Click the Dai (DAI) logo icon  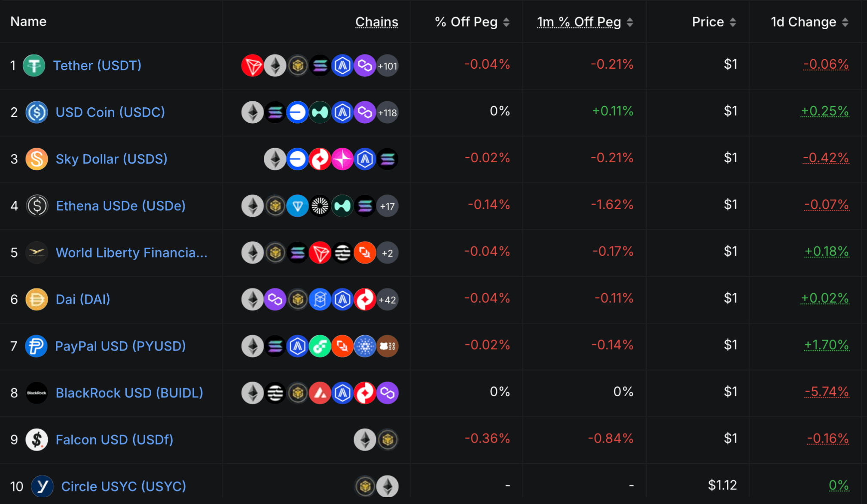tap(37, 299)
